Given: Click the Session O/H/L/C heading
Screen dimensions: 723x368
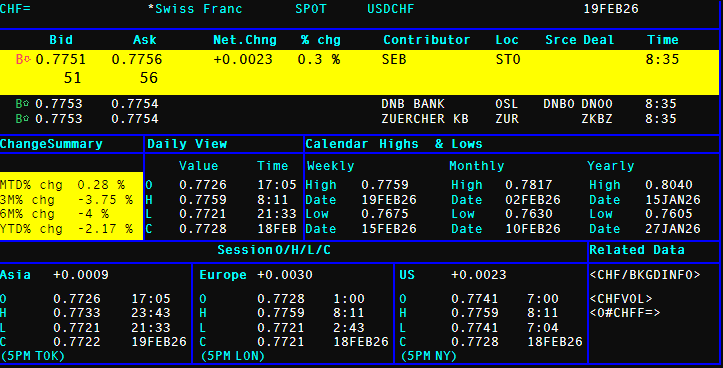Looking at the screenshot, I should coord(274,250).
